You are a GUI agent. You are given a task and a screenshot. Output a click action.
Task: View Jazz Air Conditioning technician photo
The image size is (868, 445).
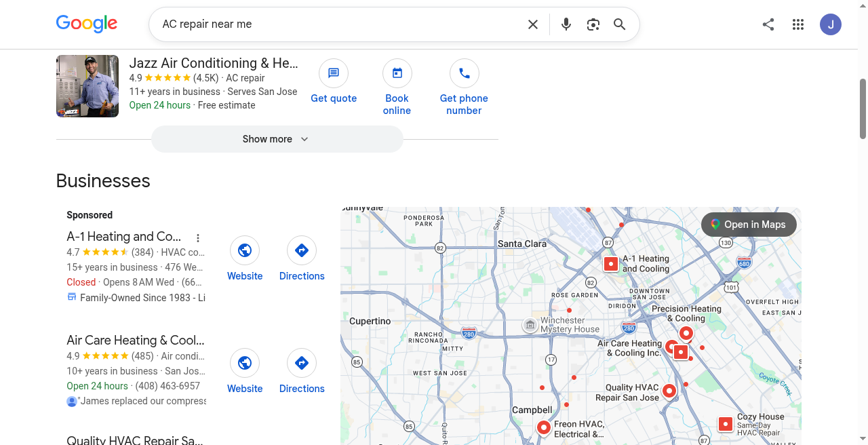[87, 86]
